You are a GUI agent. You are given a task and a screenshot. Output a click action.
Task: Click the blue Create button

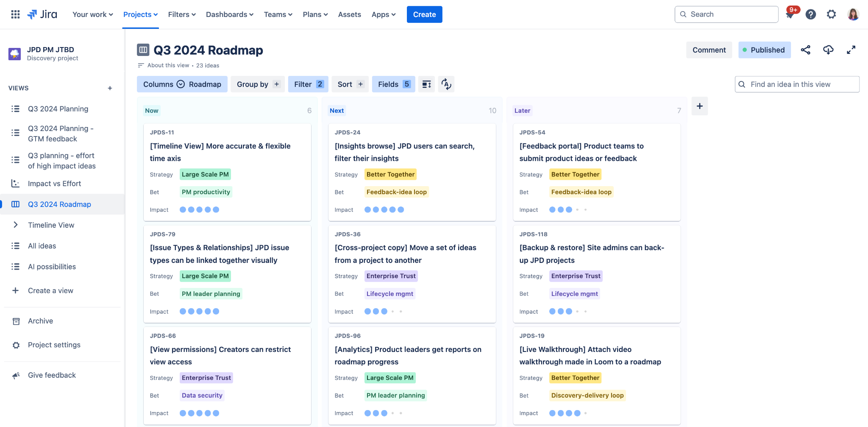click(424, 14)
